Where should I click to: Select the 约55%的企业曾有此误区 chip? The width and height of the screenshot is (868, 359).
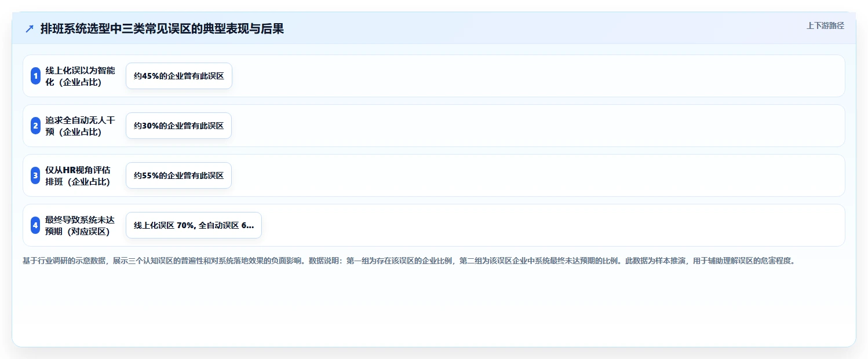coord(179,175)
